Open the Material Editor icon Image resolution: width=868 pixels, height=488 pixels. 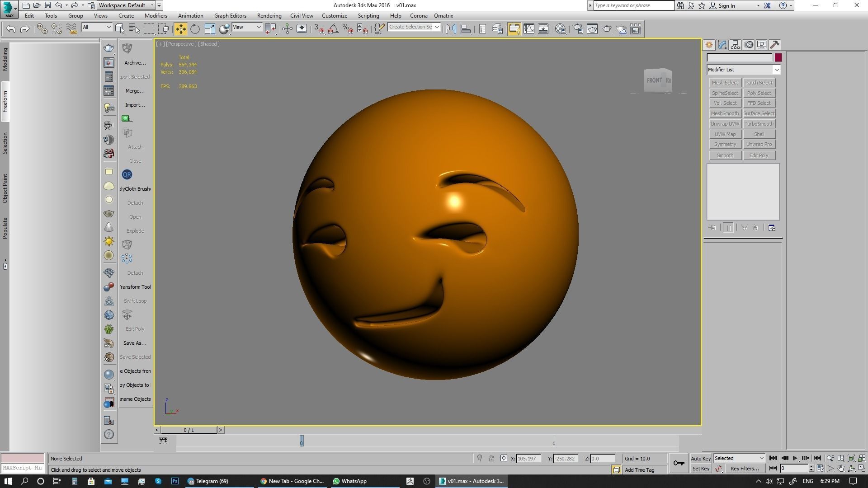pyautogui.click(x=561, y=29)
